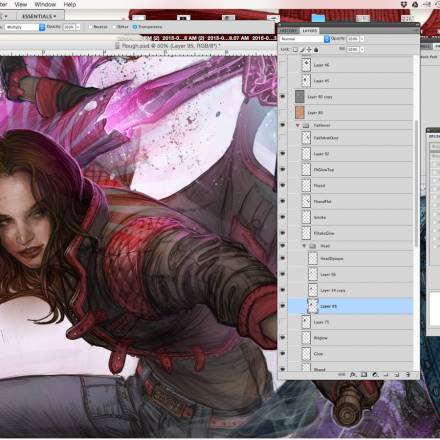Collapse the group above FhGlowTop

pos(298,125)
